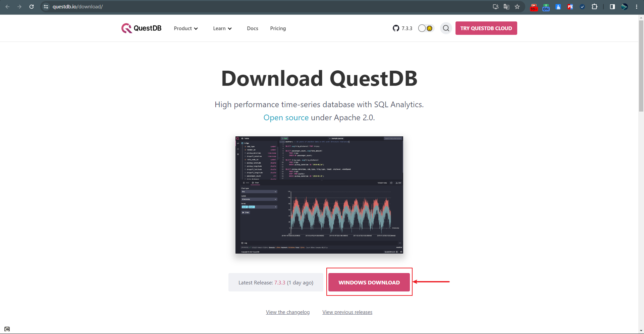Viewport: 644px width, 334px height.
Task: Open the Docs menu item
Action: click(252, 28)
